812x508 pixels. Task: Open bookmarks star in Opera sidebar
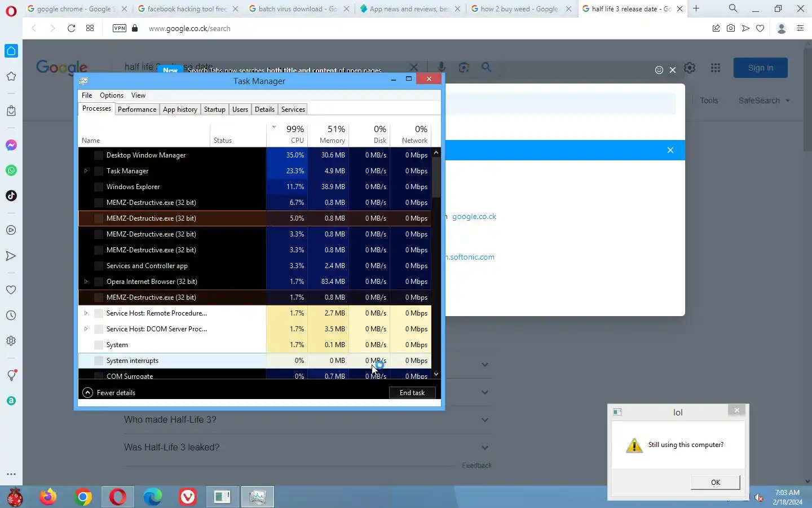tap(11, 76)
